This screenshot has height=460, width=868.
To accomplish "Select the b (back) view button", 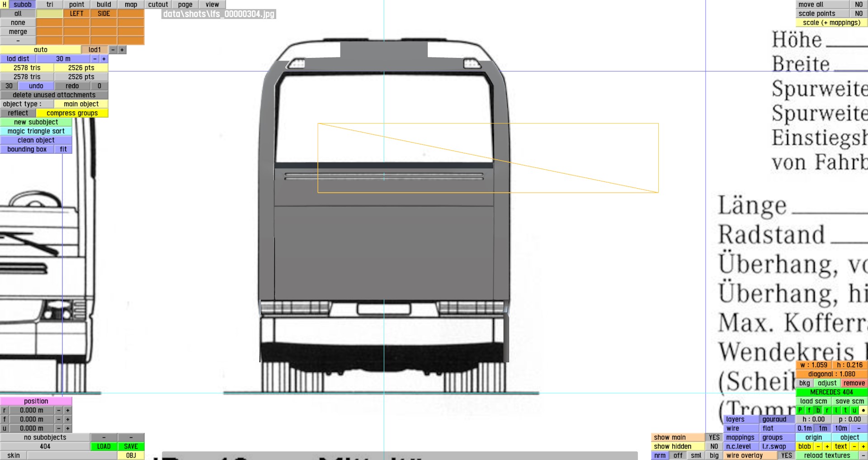I will (x=818, y=410).
